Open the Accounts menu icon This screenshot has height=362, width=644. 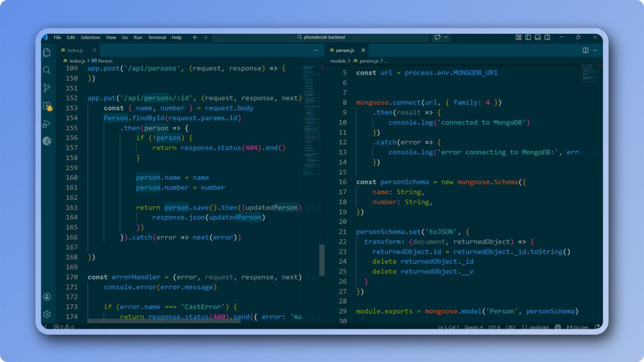pyautogui.click(x=47, y=297)
